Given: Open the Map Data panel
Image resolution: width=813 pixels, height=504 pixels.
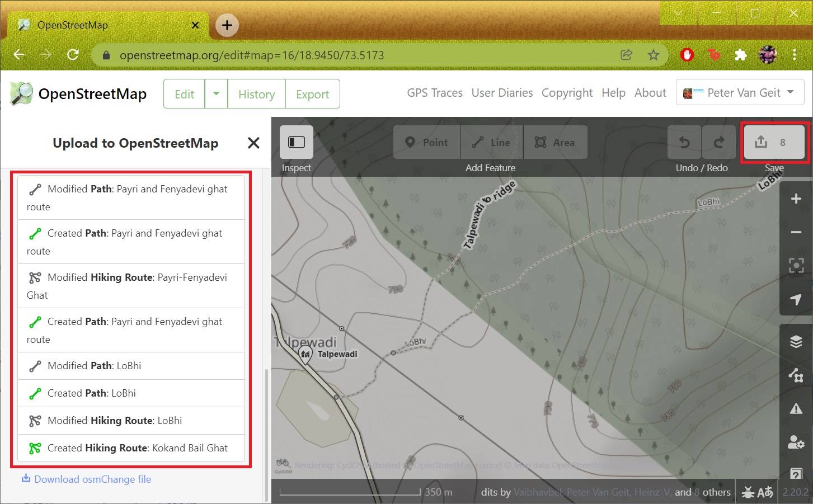Looking at the screenshot, I should pos(796,375).
